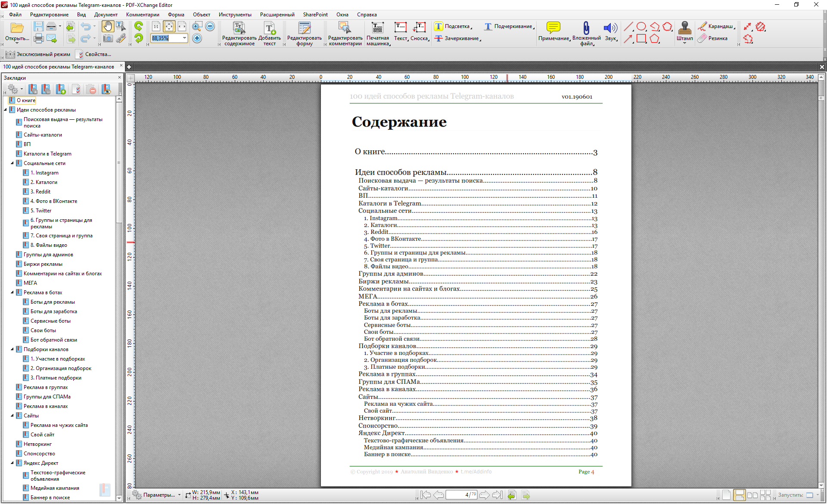Click the Свойства properties button
Viewport: 827px width, 504px height.
[x=93, y=54]
